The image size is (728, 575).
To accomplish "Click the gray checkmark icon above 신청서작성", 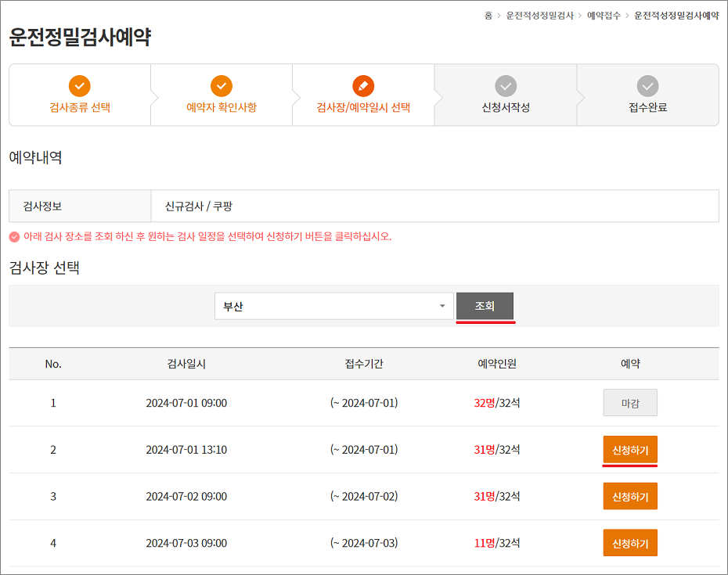I will pos(506,86).
